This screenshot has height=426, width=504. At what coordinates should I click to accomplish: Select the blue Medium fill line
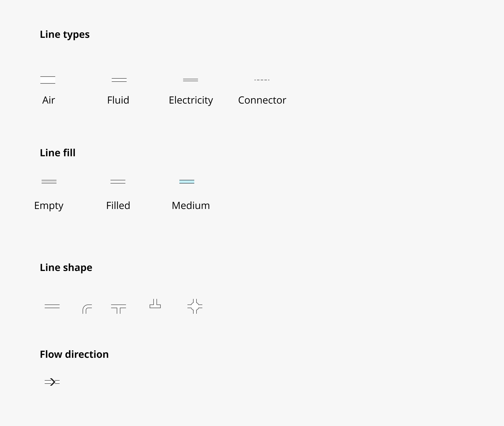pyautogui.click(x=187, y=182)
